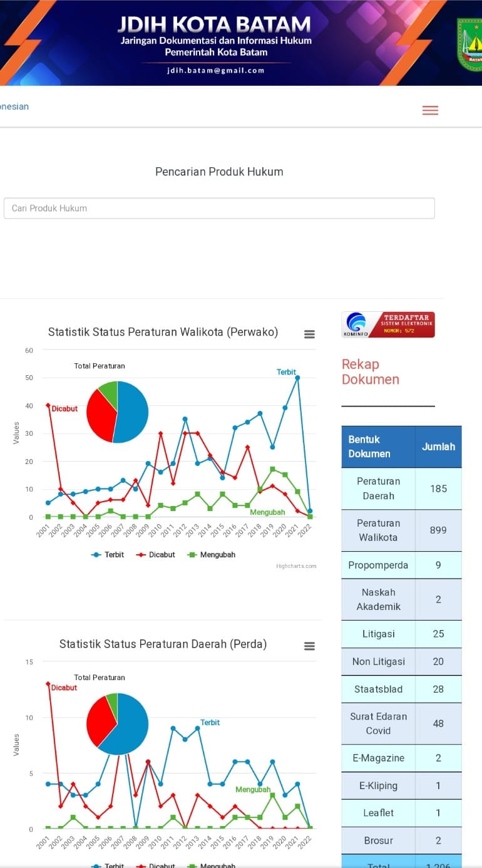Click the Cari Produk Hukum search field
This screenshot has height=868, width=482.
click(x=219, y=208)
